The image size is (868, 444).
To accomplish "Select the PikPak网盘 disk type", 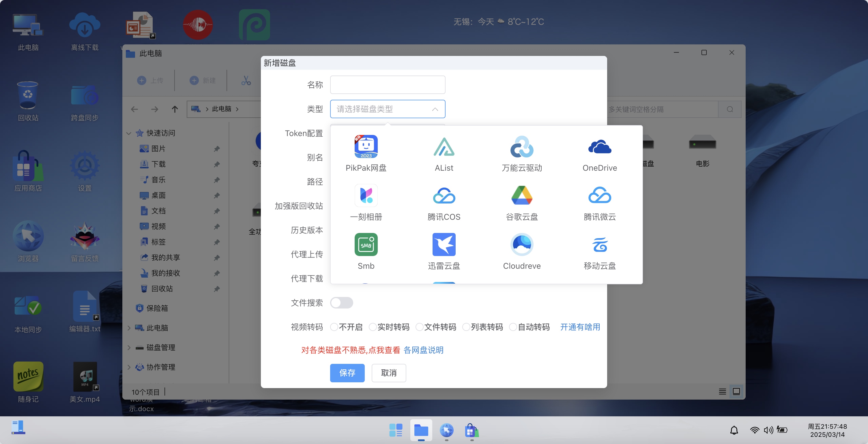I will click(366, 153).
